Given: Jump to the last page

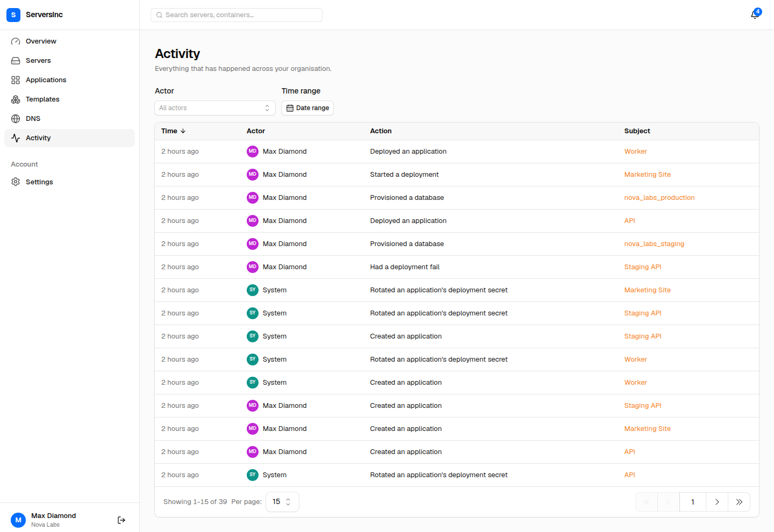Looking at the screenshot, I should tap(739, 502).
